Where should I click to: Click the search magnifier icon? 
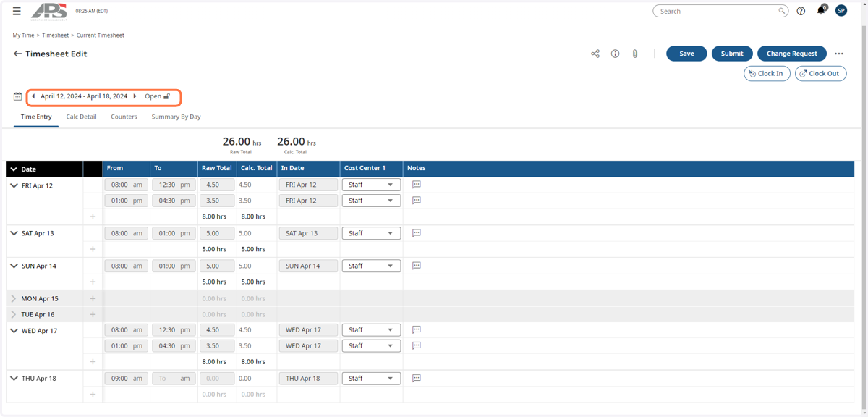click(x=781, y=11)
